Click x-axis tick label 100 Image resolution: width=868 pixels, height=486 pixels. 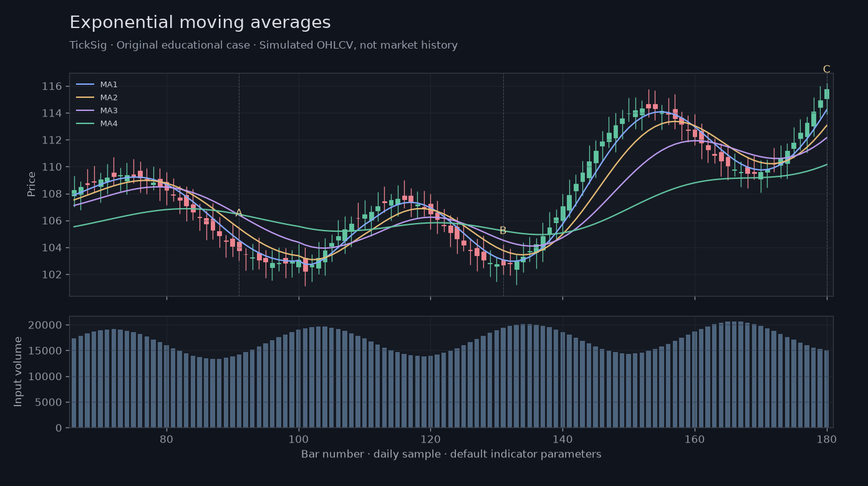299,438
